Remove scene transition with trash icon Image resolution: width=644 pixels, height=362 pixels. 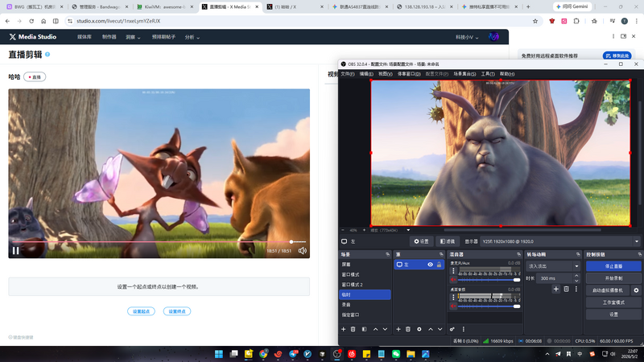566,290
